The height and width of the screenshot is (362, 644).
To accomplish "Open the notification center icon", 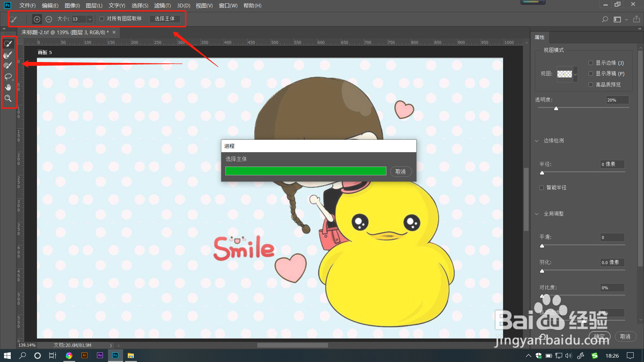I will (630, 356).
